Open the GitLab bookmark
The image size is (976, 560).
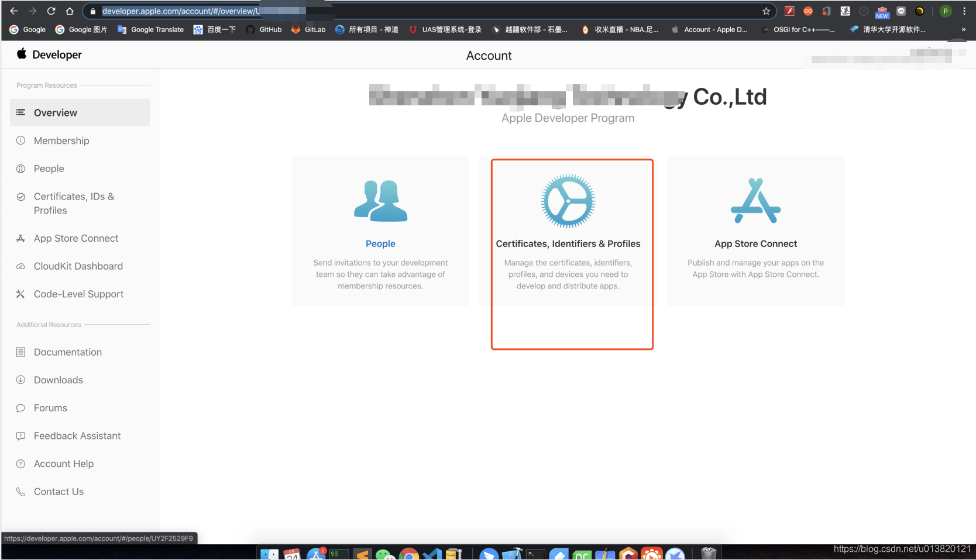[x=308, y=29]
